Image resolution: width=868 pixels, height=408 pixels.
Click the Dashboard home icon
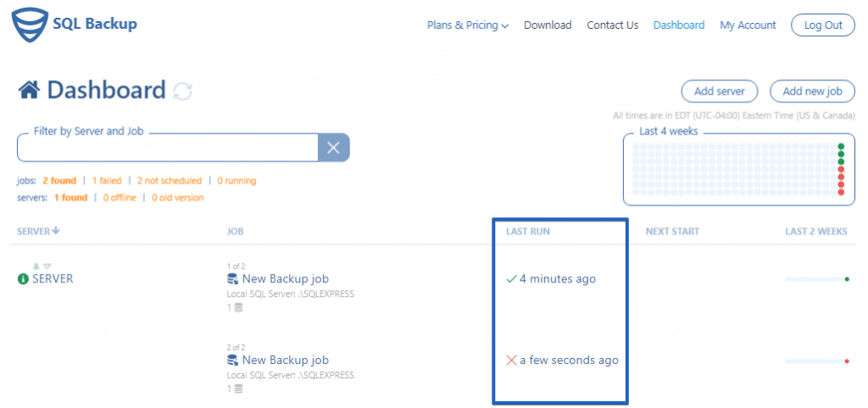[30, 90]
